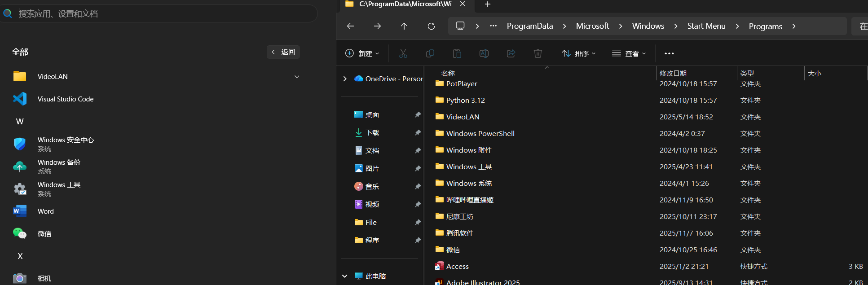
Task: Go back in File Explorer
Action: tap(351, 26)
